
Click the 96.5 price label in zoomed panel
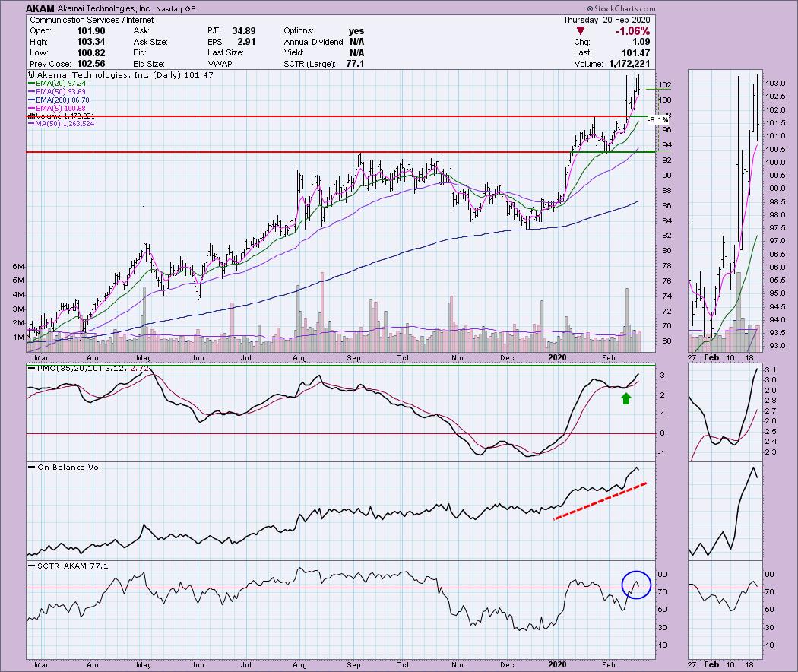click(x=775, y=255)
